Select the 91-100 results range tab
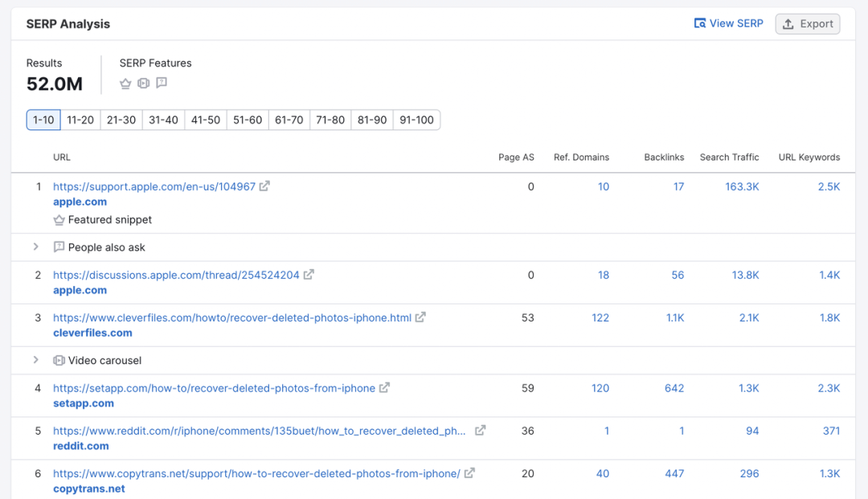 click(x=416, y=120)
